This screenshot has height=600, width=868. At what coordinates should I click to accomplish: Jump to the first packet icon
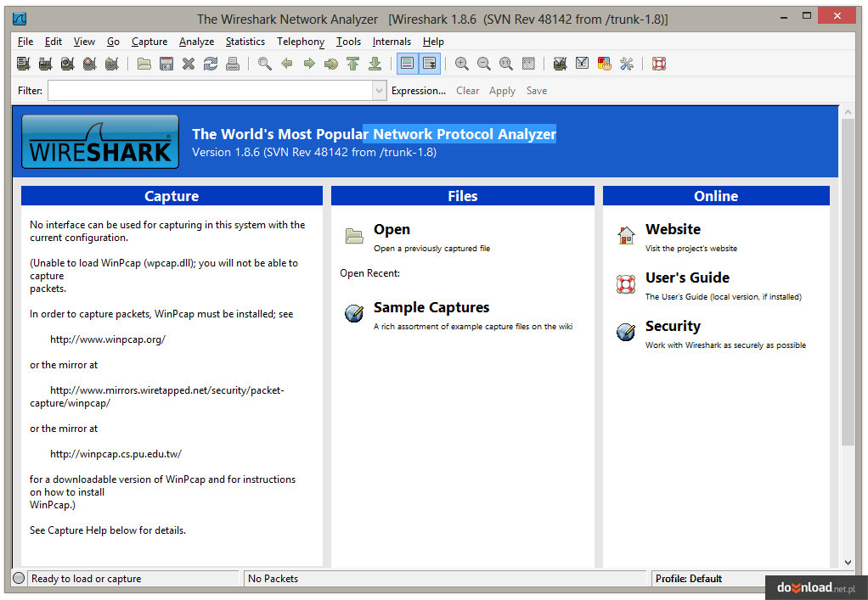pos(353,64)
